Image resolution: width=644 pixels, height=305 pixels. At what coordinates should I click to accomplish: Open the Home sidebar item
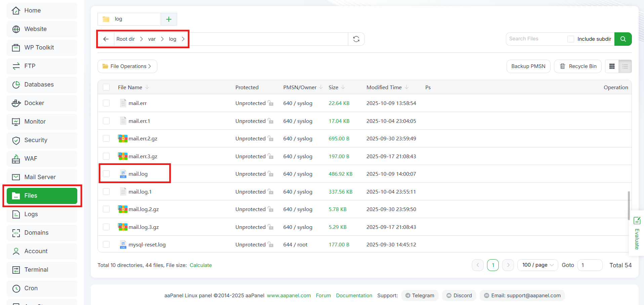[x=42, y=10]
